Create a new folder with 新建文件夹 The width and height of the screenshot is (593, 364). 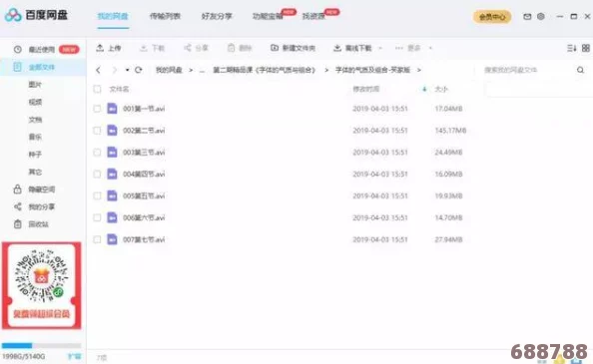pyautogui.click(x=293, y=48)
